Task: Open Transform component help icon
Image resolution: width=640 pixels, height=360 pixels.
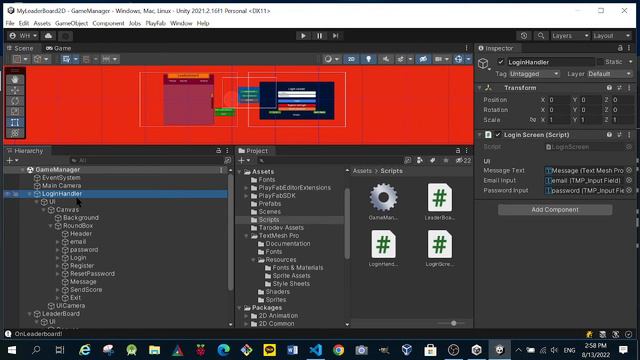Action: coord(609,88)
